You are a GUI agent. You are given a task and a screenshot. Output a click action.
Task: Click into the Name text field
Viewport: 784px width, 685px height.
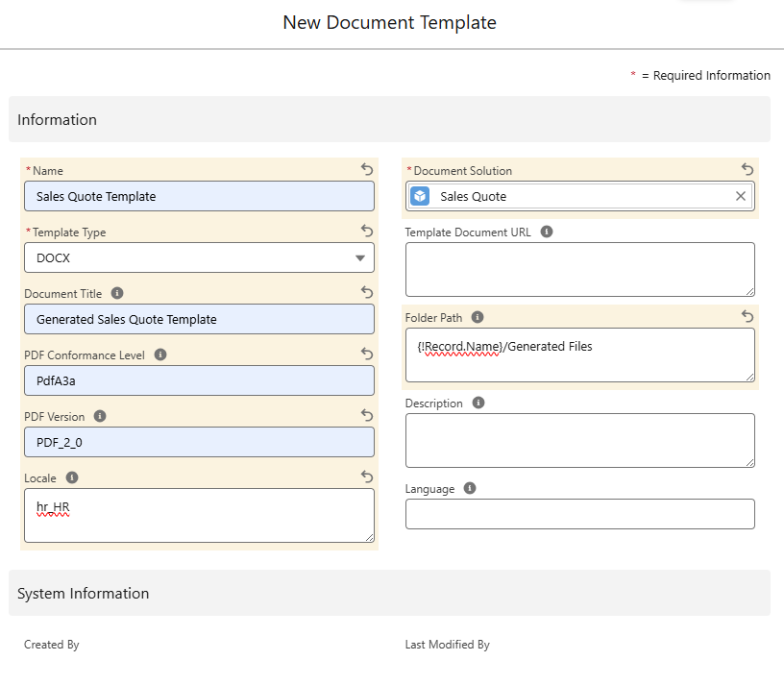(x=199, y=196)
